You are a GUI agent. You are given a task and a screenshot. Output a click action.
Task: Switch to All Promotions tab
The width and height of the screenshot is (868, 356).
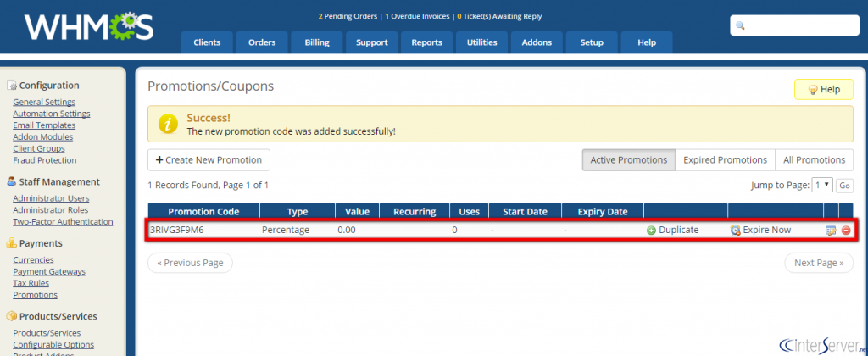[x=815, y=160]
